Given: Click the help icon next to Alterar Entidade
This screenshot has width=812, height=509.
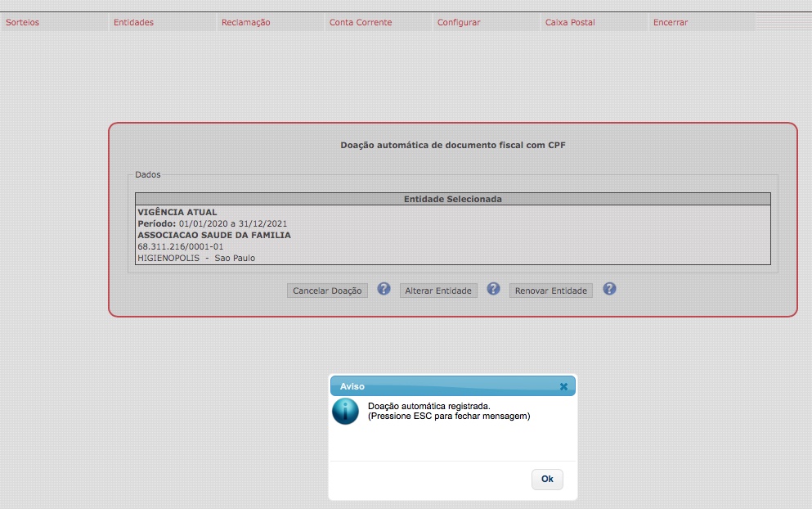Looking at the screenshot, I should pyautogui.click(x=493, y=290).
